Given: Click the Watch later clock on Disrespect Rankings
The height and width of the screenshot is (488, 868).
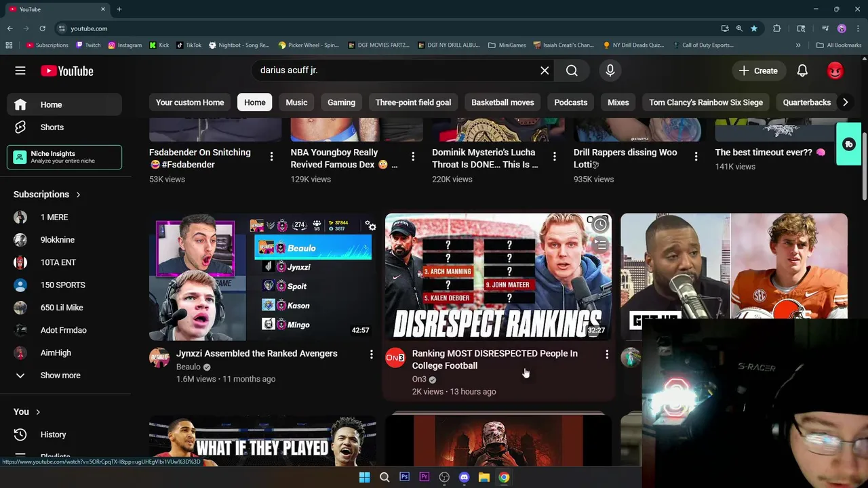Looking at the screenshot, I should (x=599, y=225).
